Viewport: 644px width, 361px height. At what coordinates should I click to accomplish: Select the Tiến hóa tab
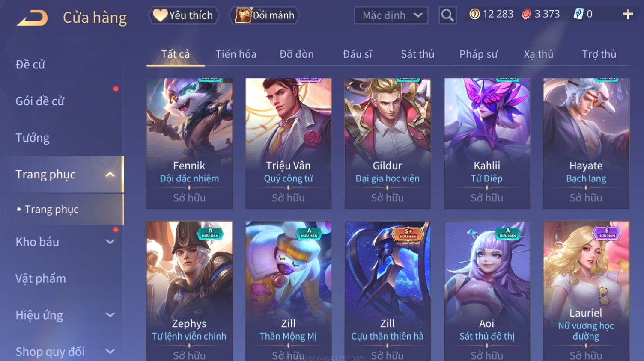click(236, 54)
